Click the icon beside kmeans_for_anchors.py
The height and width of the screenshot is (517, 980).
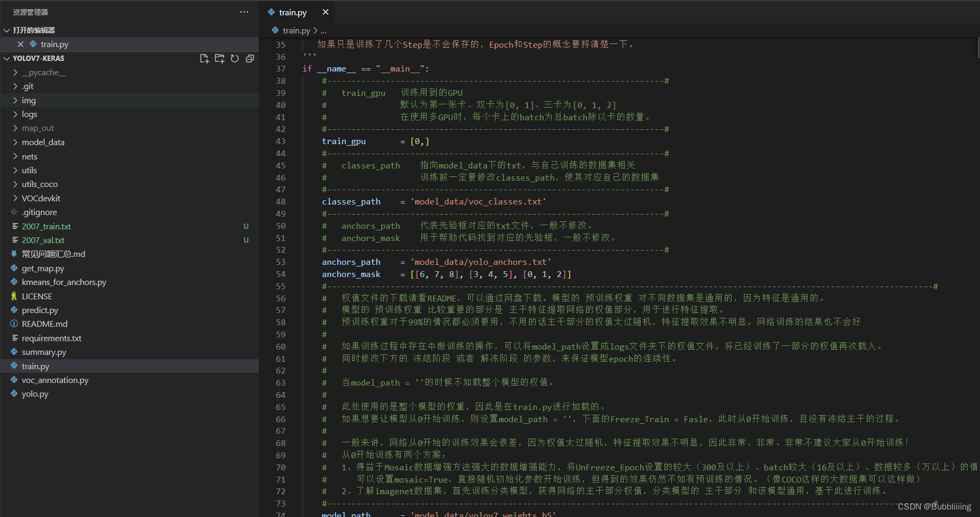(14, 282)
